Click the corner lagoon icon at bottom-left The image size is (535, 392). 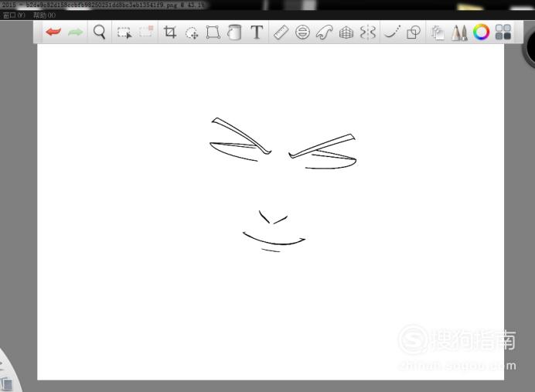point(6,383)
